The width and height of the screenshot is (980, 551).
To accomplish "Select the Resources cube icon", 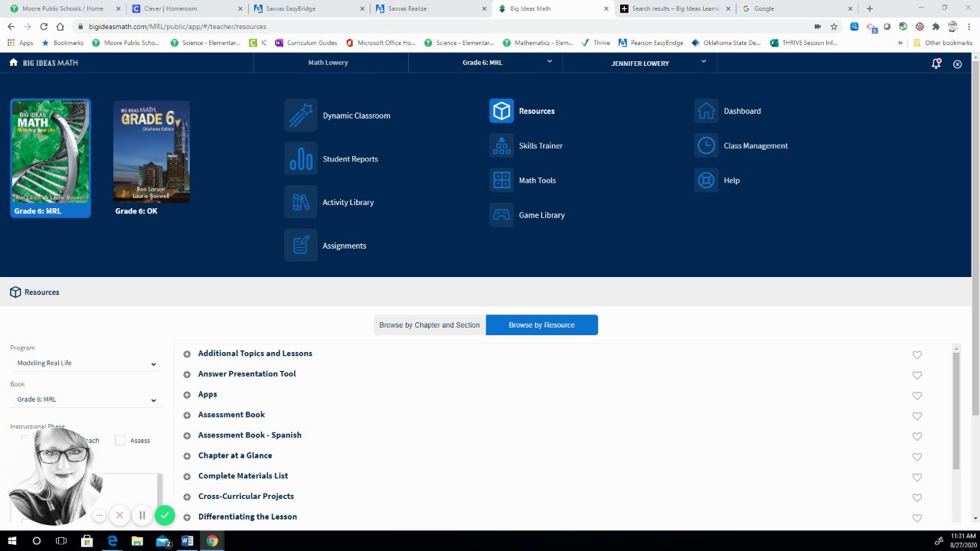I will (x=501, y=111).
